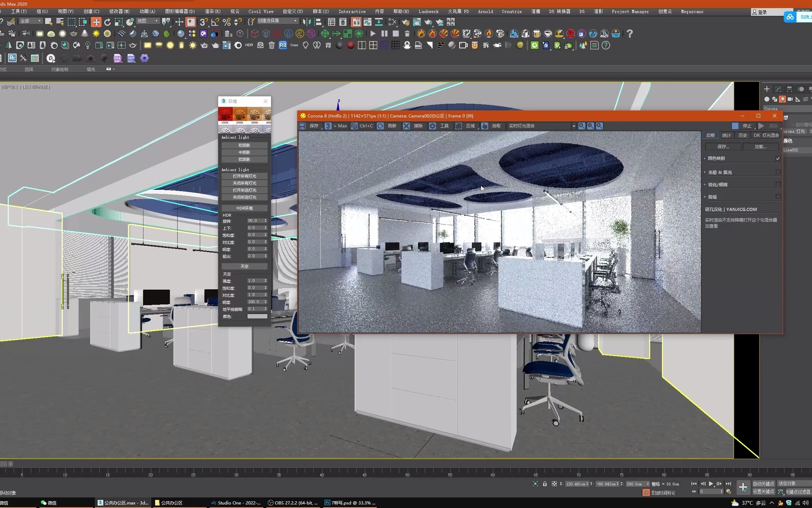This screenshot has width=812, height=508.
Task: Open the 渲染(R) menu
Action: [x=213, y=11]
